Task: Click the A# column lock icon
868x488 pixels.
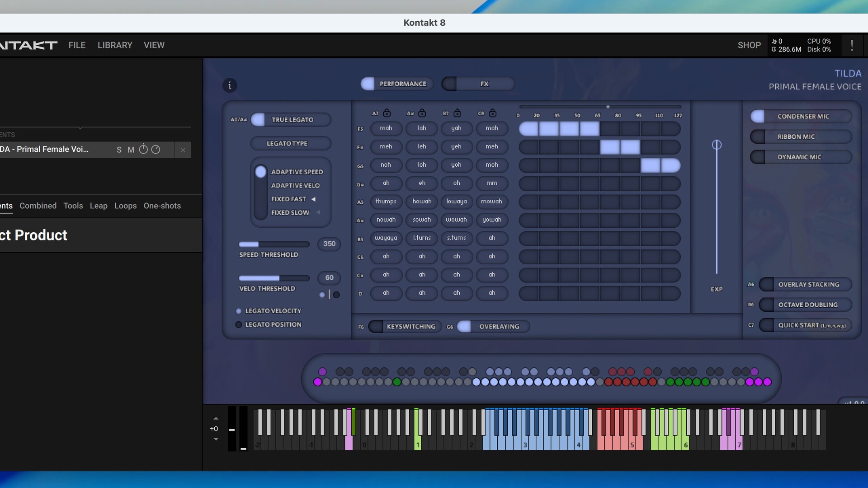Action: (x=422, y=113)
